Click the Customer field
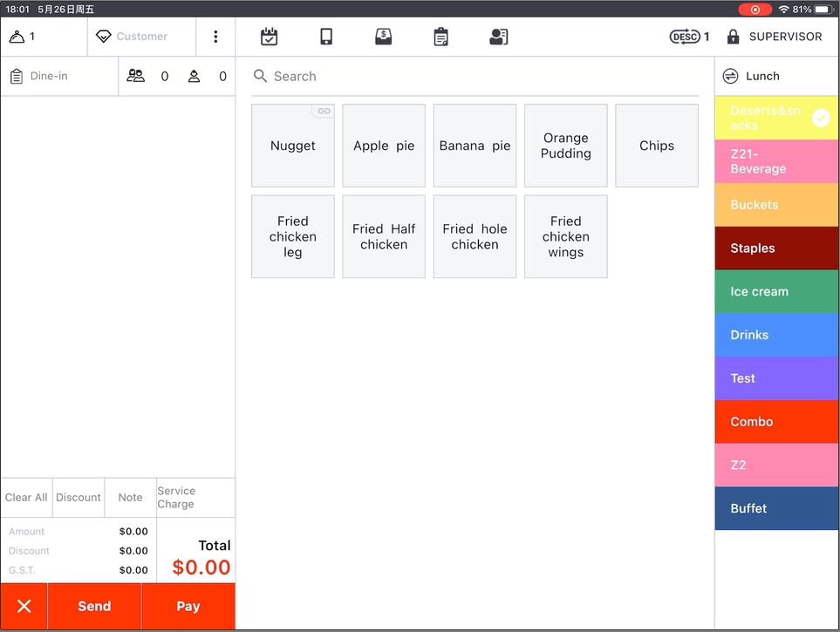 (x=141, y=37)
